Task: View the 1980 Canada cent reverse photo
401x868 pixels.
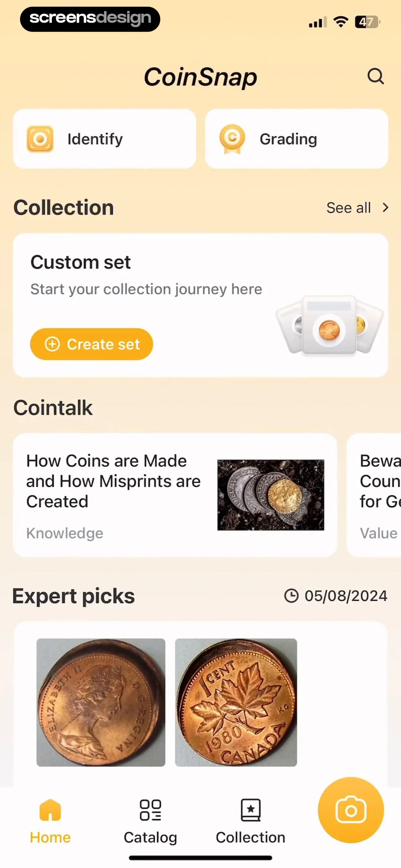Action: click(236, 702)
